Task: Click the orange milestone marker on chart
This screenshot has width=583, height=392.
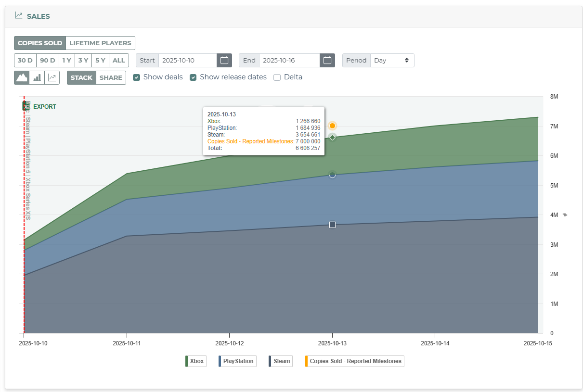Action: (x=332, y=126)
